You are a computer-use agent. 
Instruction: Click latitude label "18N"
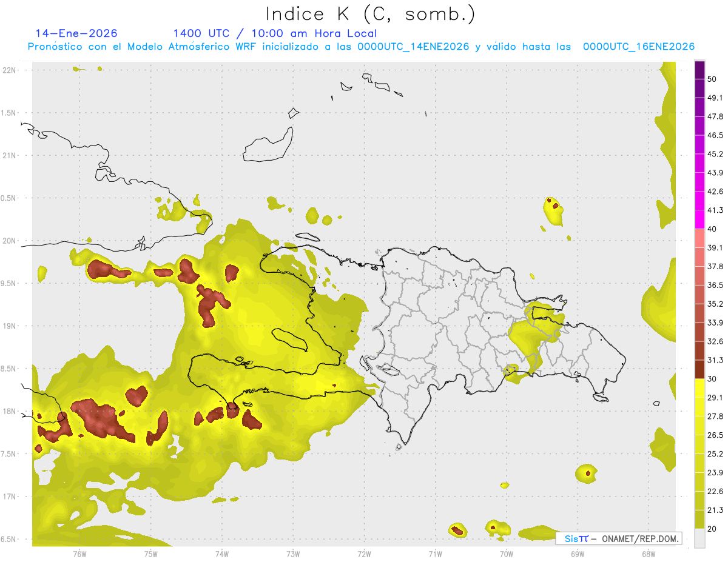click(x=9, y=412)
